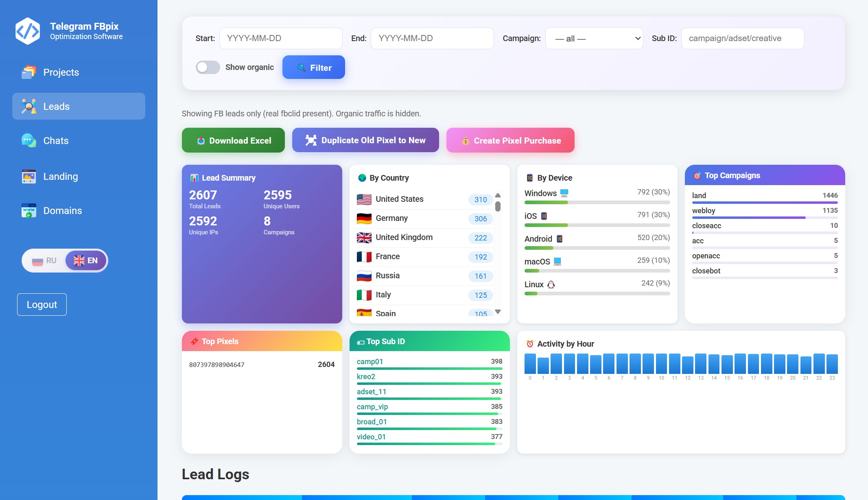
Task: Go to the Chats menu item
Action: (79, 140)
